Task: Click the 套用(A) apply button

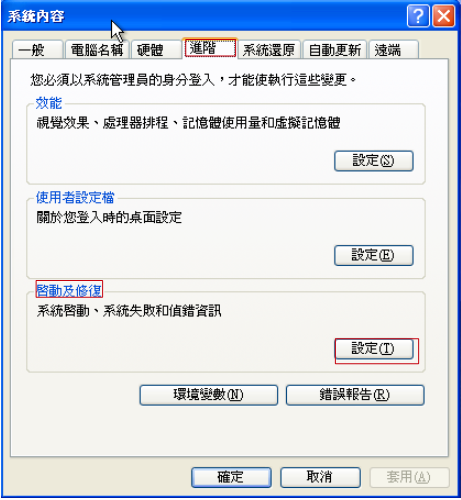Action: 409,477
